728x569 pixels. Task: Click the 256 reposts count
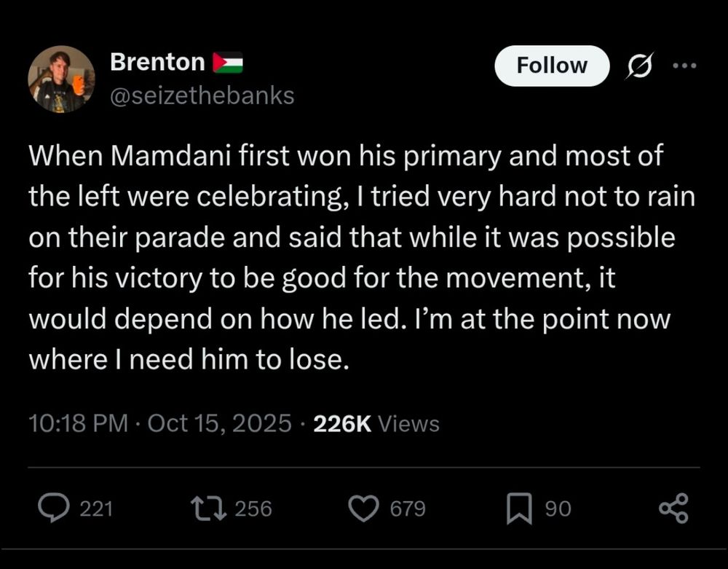point(253,509)
